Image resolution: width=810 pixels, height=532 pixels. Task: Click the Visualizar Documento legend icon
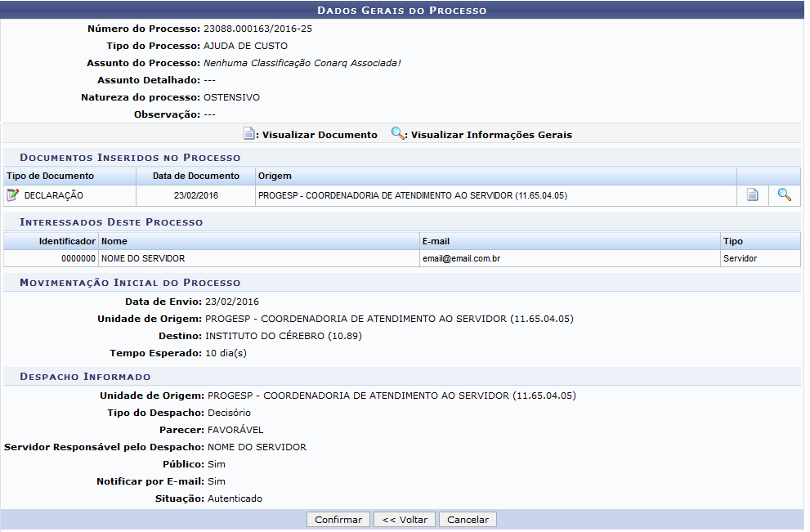point(249,134)
